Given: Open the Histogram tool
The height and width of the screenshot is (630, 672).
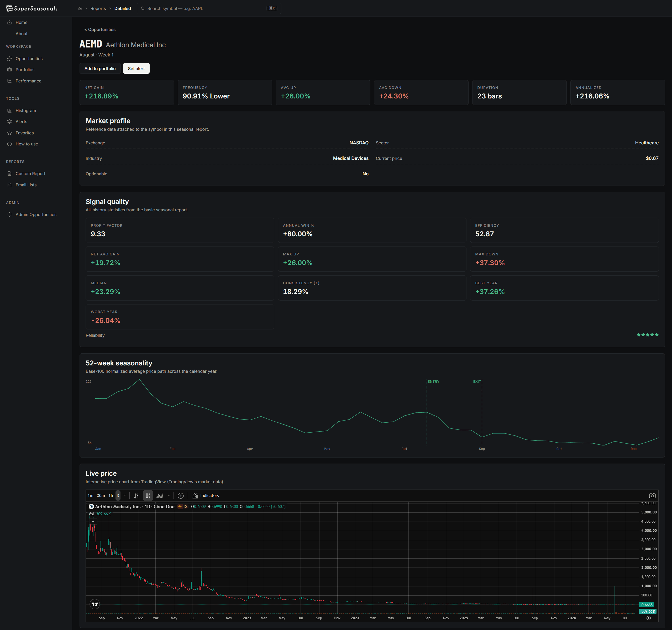Looking at the screenshot, I should point(26,111).
